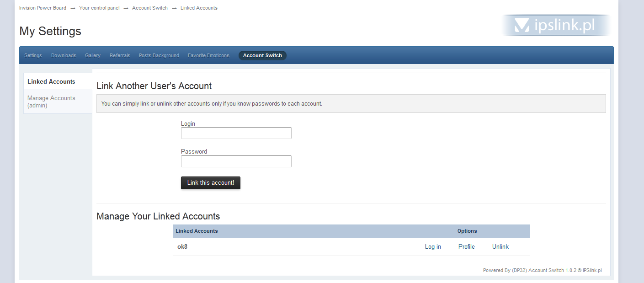
Task: Select the Account Switch tab
Action: pyautogui.click(x=262, y=55)
